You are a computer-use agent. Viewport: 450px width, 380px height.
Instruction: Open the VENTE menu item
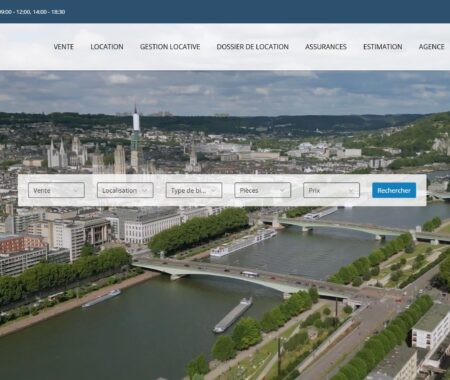click(x=63, y=47)
